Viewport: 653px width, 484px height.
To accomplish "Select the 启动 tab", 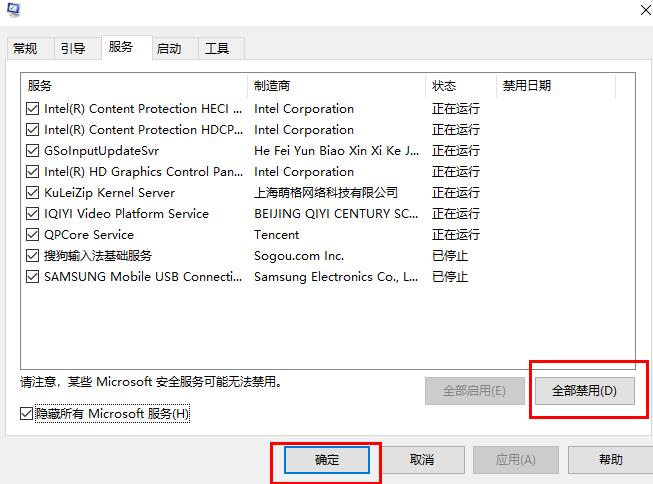I will coord(169,49).
